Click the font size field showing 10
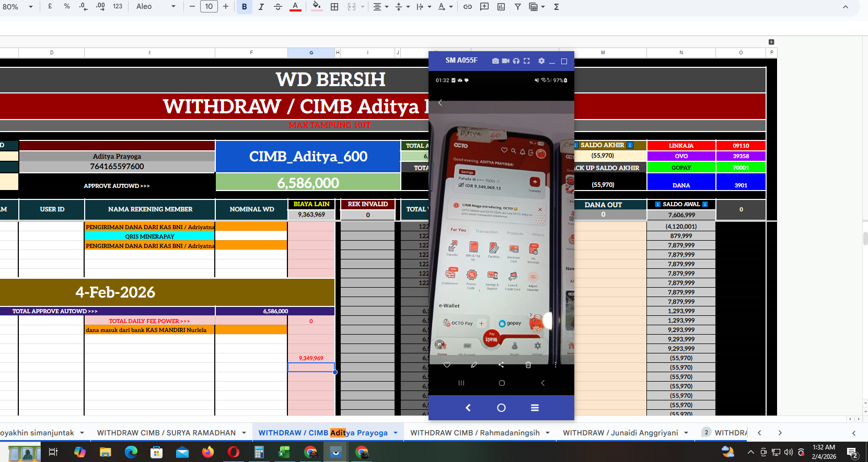The image size is (868, 462). click(x=209, y=6)
